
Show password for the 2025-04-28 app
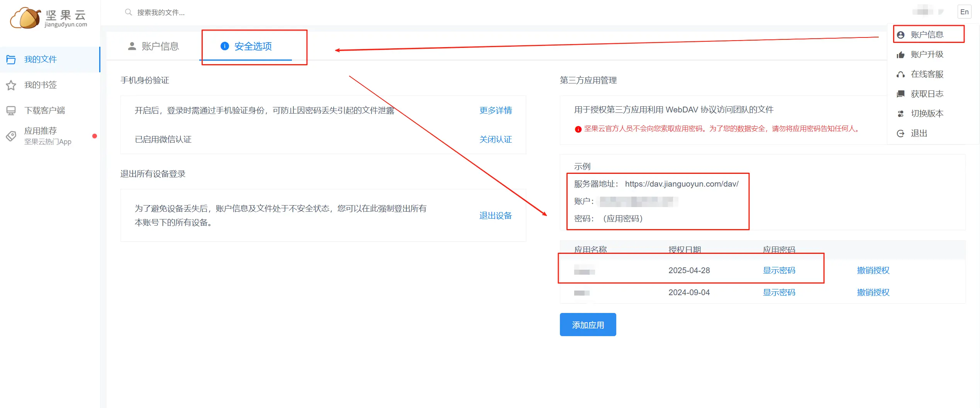click(779, 270)
